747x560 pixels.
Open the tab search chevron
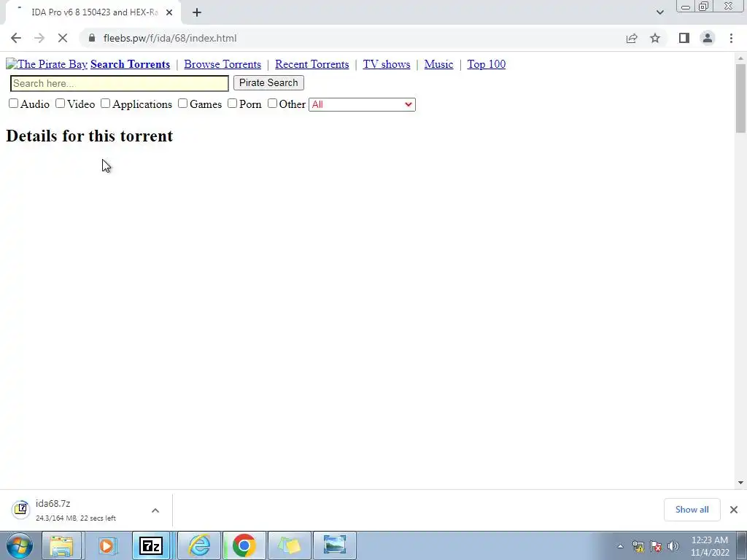click(x=659, y=12)
